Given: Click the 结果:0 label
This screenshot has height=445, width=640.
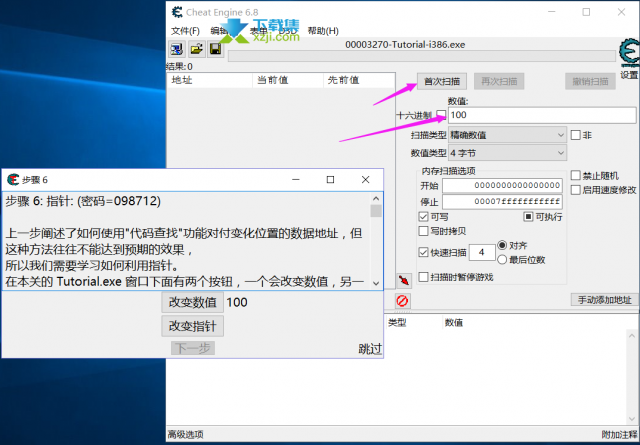Looking at the screenshot, I should click(180, 66).
